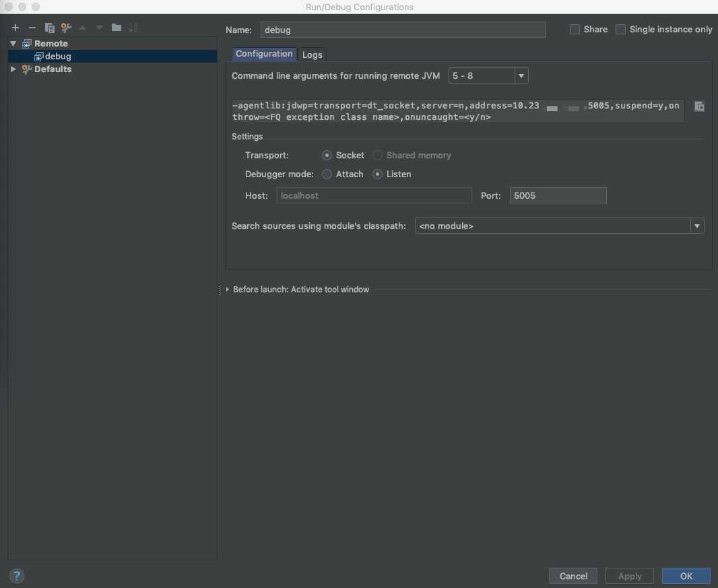
Task: Choose Attach debugger mode
Action: (x=327, y=174)
